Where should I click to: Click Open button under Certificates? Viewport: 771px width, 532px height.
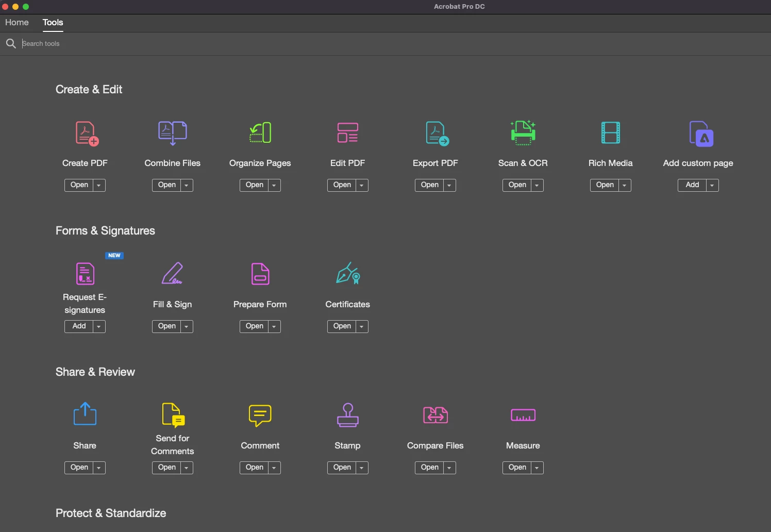[x=342, y=326]
